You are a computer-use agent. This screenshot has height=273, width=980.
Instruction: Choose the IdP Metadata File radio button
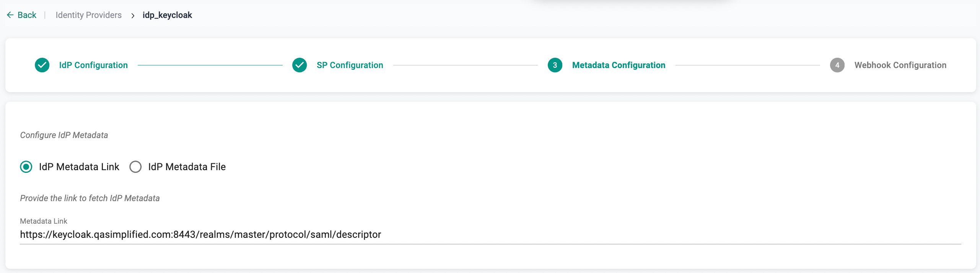pos(135,167)
